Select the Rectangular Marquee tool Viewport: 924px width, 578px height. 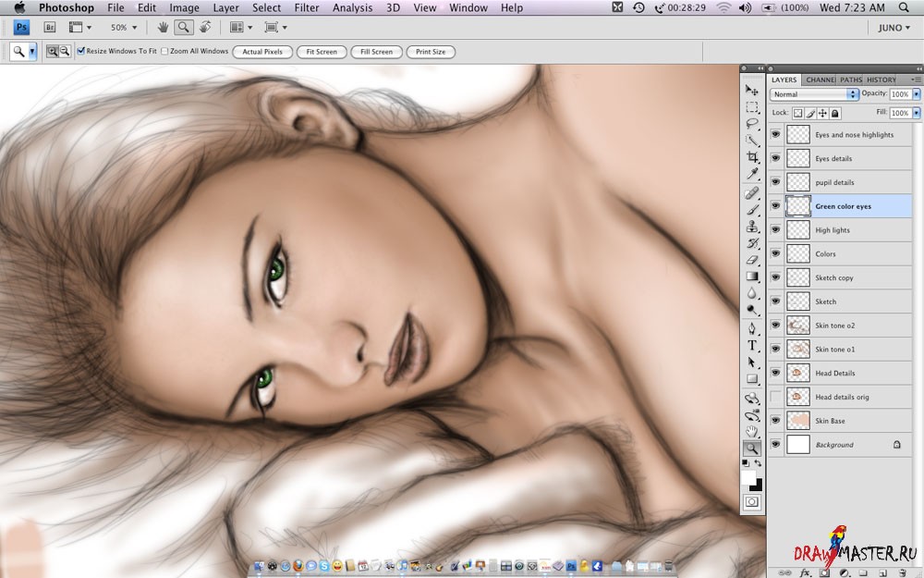(x=752, y=106)
